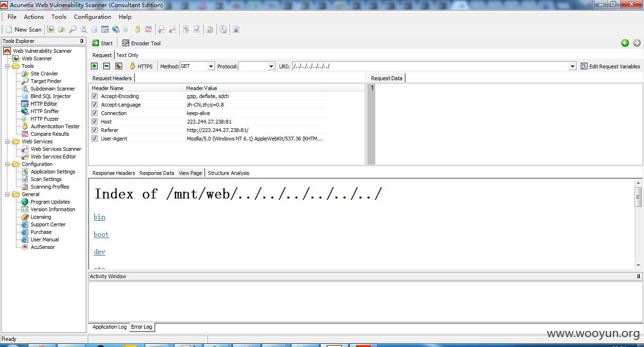The height and width of the screenshot is (347, 644).
Task: Open the Reporter chart toolbar icon
Action: (x=236, y=29)
